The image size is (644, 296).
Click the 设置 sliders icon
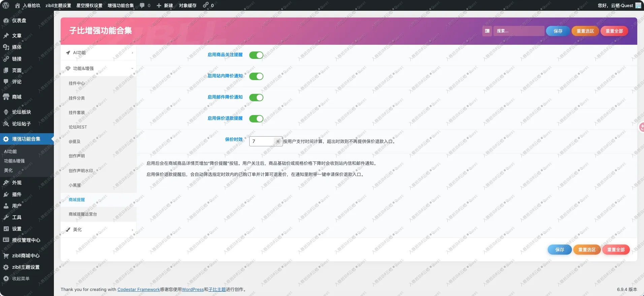pos(6,229)
